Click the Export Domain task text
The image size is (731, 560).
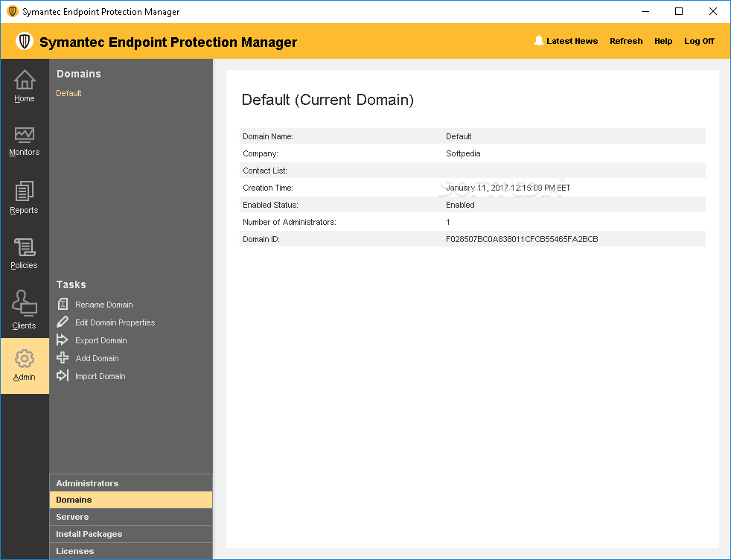[101, 340]
